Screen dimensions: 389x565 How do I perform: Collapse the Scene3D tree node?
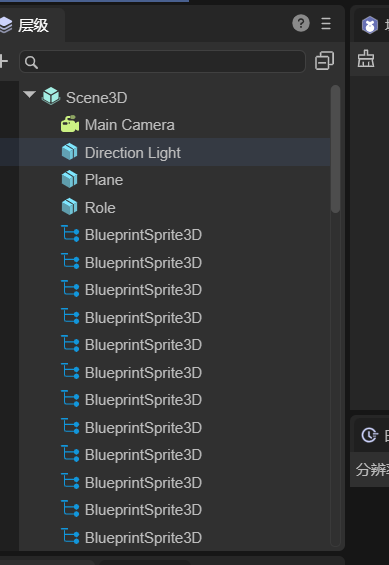(x=29, y=95)
